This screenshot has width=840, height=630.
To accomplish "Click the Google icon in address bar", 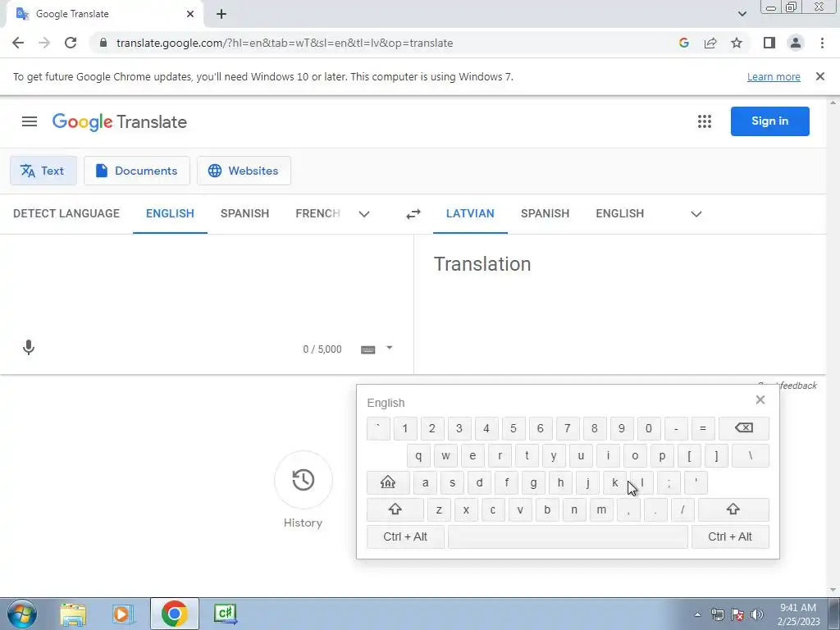I will pyautogui.click(x=683, y=43).
